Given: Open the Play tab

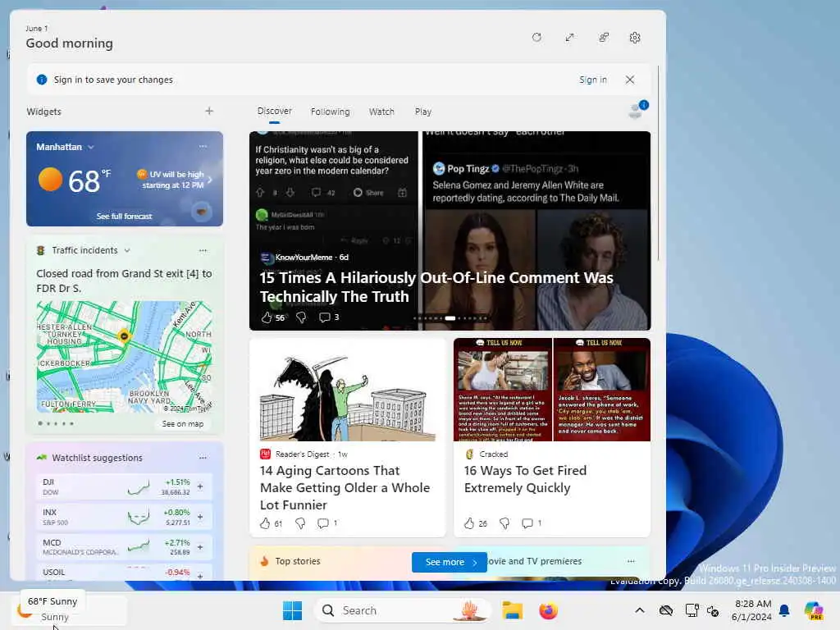Looking at the screenshot, I should [x=422, y=112].
